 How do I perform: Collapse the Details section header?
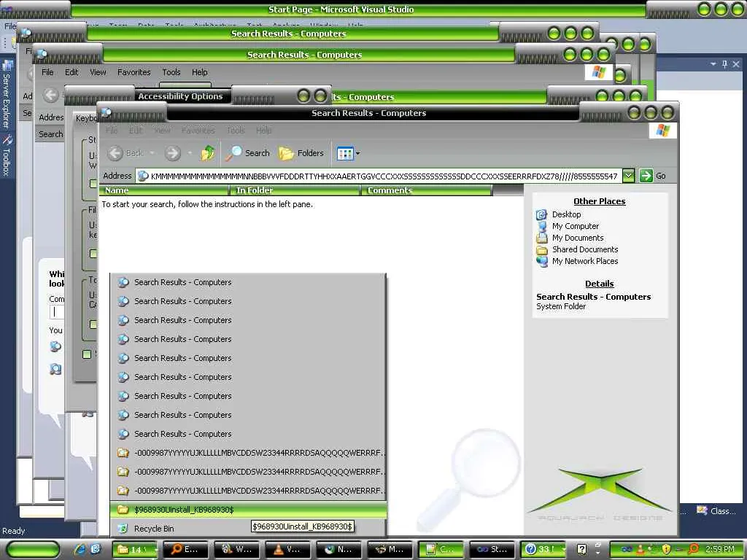(x=600, y=284)
